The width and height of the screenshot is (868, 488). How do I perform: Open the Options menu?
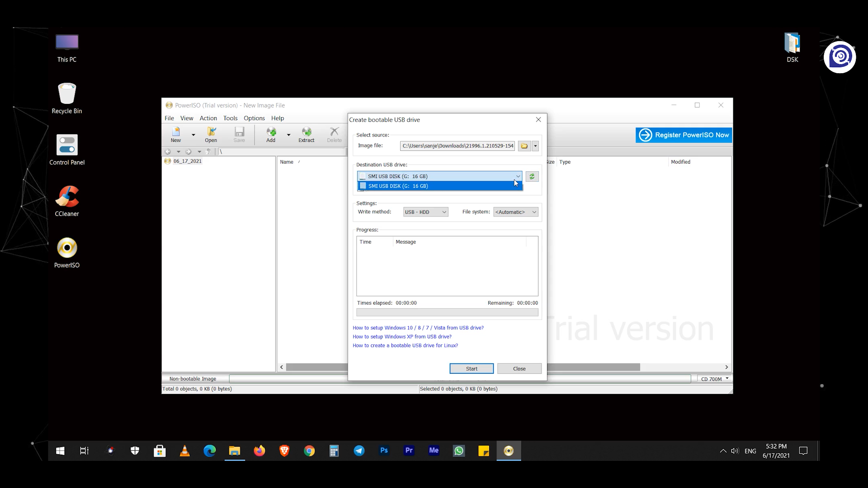tap(254, 118)
